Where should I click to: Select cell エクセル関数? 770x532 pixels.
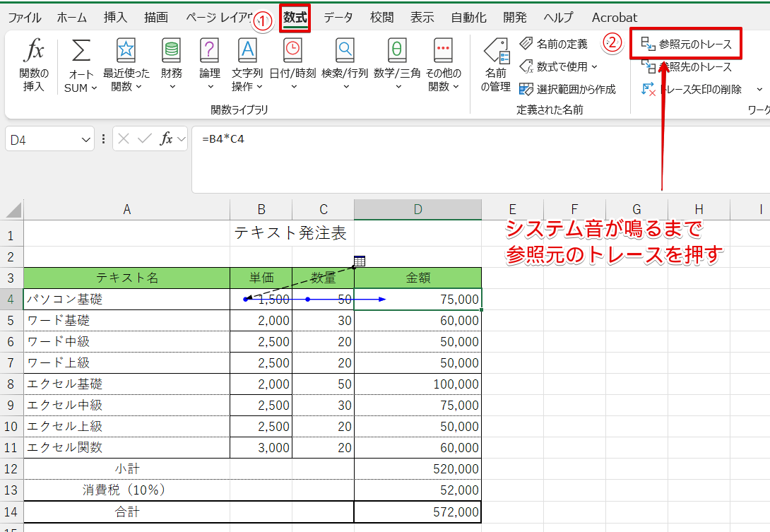point(126,447)
